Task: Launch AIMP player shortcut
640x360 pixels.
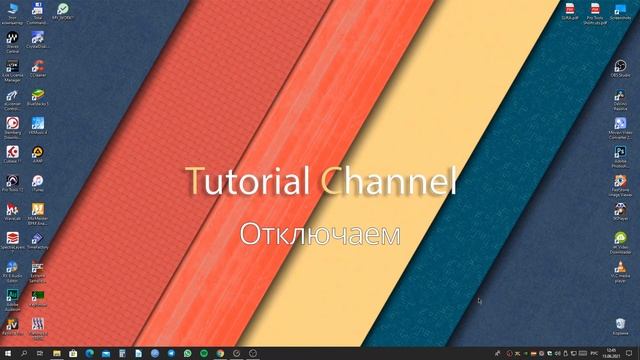Action: [38, 154]
